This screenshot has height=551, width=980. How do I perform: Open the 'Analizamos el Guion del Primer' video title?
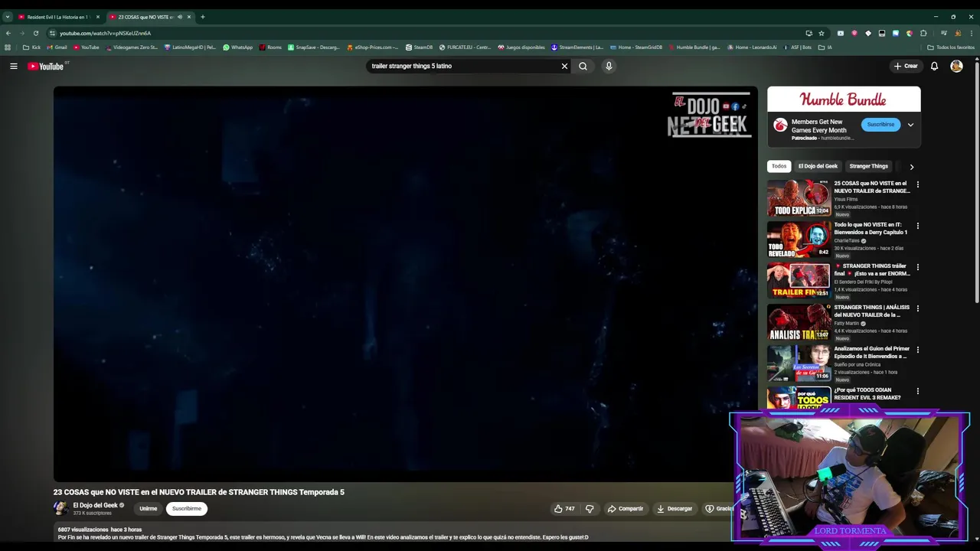872,352
